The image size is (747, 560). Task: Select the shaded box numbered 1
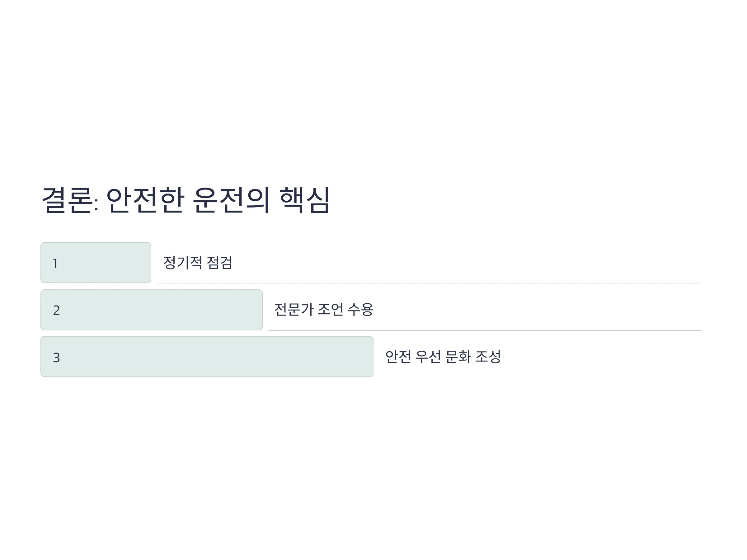(96, 263)
